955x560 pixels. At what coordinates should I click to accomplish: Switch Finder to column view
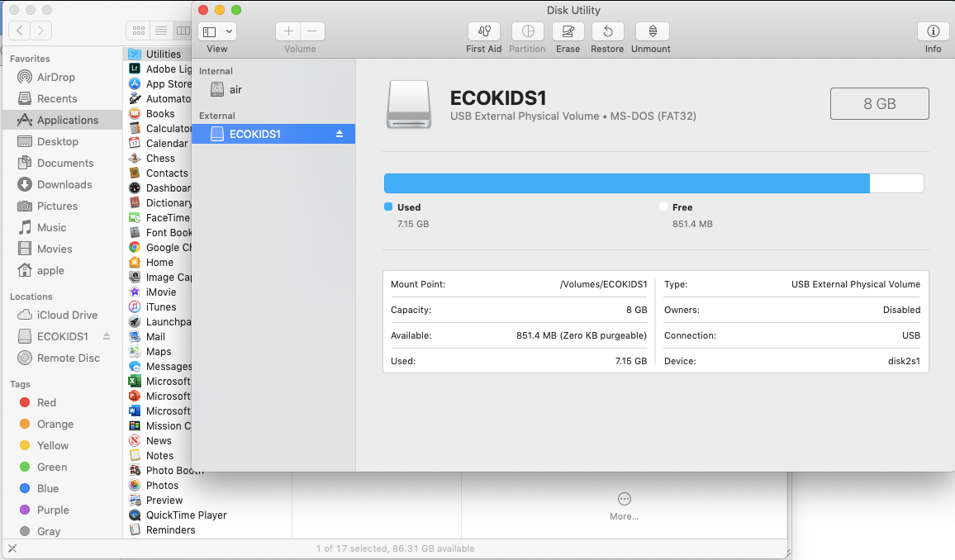[183, 31]
